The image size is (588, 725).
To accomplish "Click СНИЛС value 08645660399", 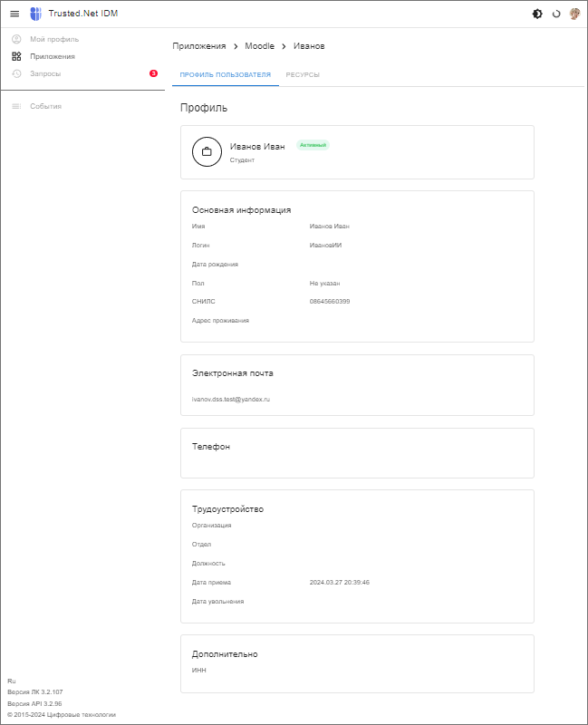I will 330,302.
